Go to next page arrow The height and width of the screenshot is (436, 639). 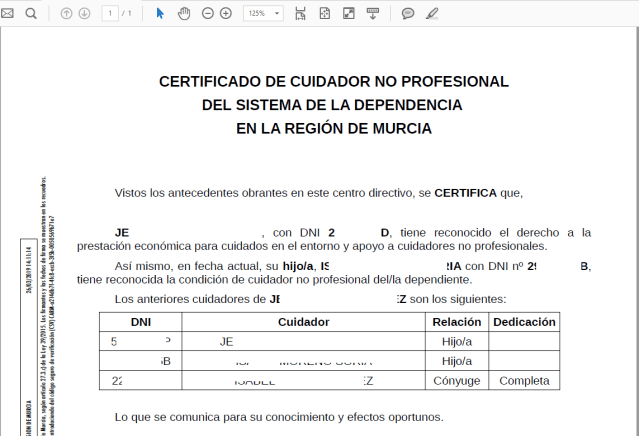coord(84,13)
